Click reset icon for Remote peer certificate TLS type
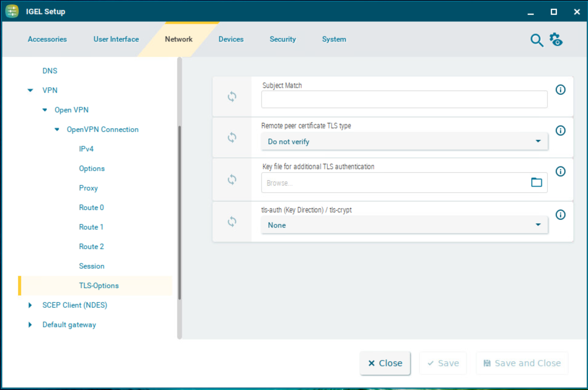The width and height of the screenshot is (588, 390). pos(232,137)
